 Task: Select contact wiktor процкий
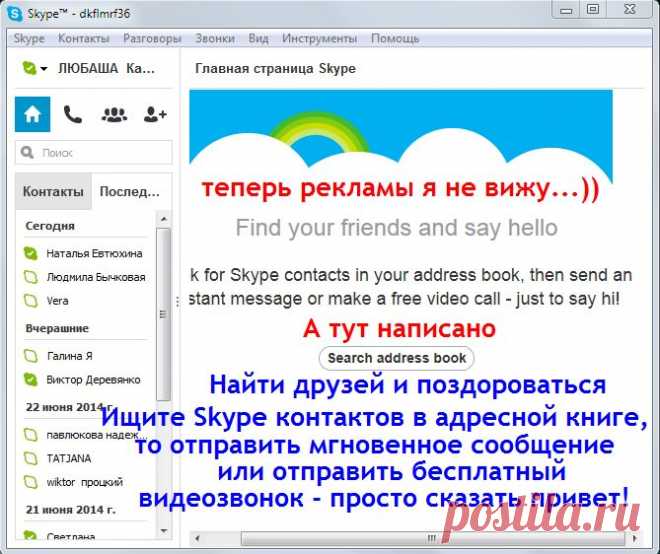click(x=86, y=482)
